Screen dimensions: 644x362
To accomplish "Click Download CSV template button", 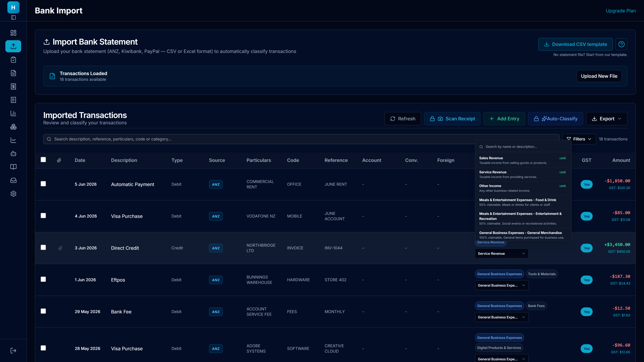I will coord(575,44).
